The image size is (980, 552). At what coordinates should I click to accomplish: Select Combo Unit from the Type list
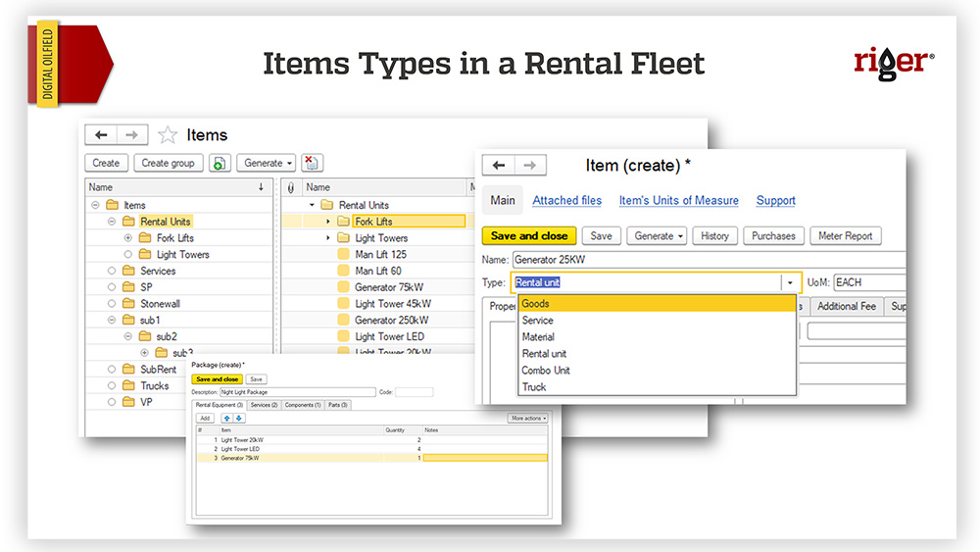(546, 371)
